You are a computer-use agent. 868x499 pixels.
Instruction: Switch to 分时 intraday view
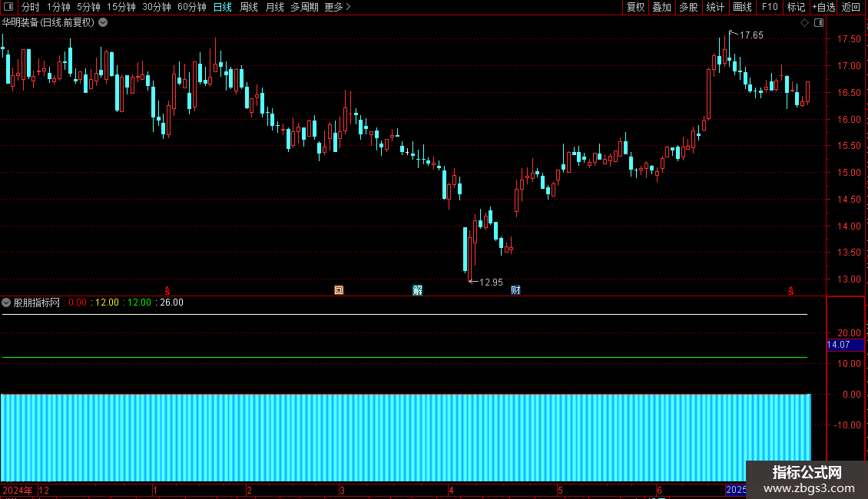[x=31, y=7]
